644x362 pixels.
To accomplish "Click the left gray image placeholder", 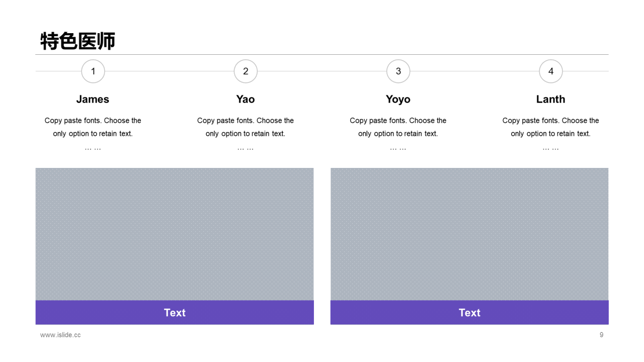I will tap(175, 234).
